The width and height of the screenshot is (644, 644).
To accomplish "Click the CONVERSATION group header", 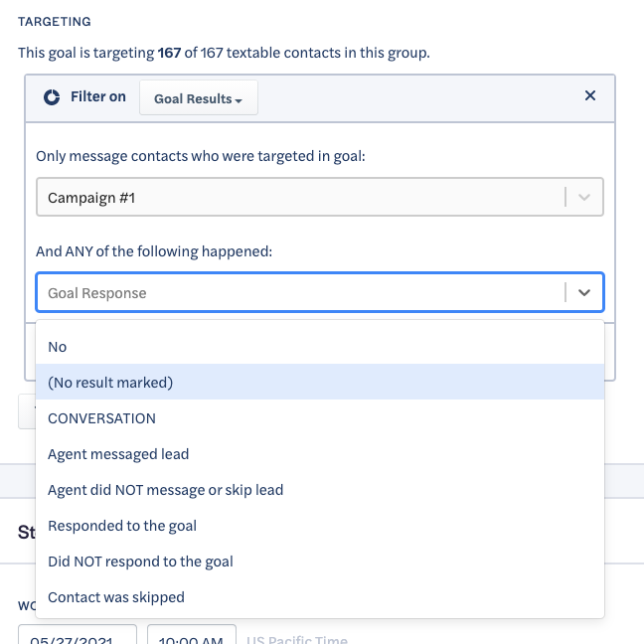I will coord(101,418).
